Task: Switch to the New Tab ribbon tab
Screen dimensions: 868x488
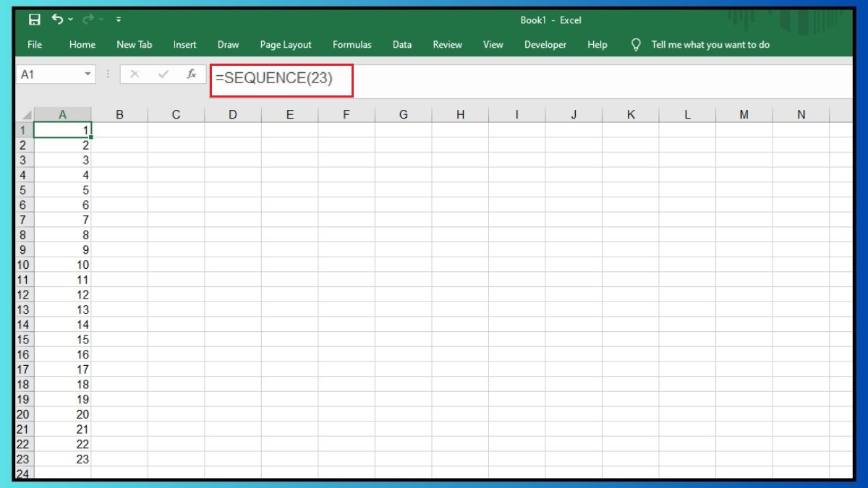Action: tap(135, 44)
